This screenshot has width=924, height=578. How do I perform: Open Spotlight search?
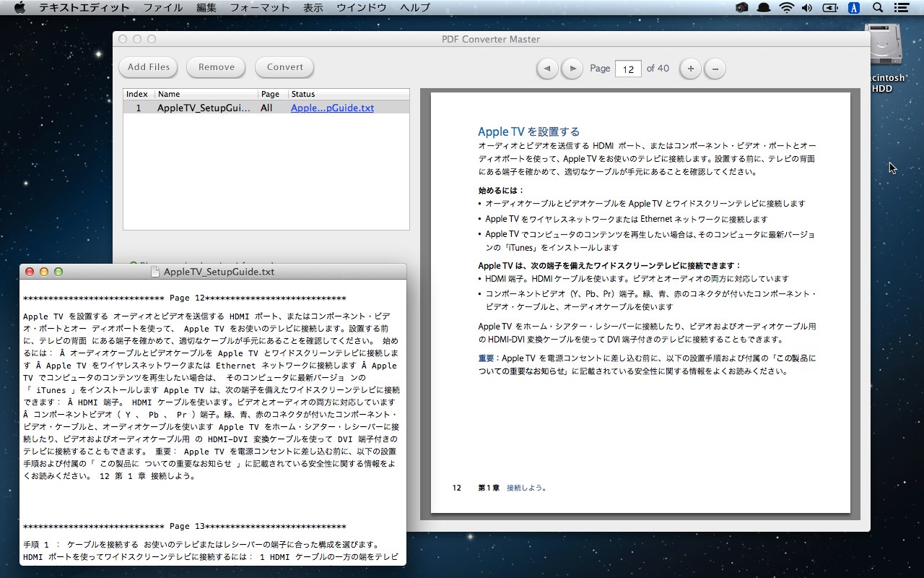pos(878,8)
